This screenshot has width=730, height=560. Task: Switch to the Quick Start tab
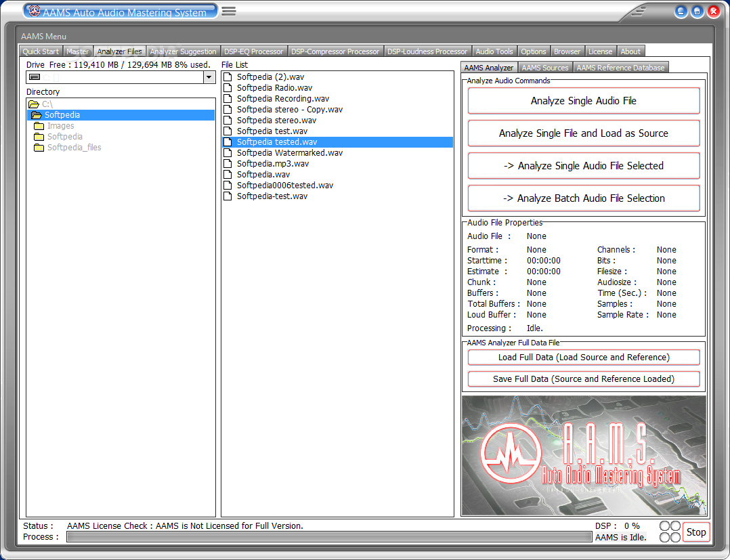[x=41, y=51]
